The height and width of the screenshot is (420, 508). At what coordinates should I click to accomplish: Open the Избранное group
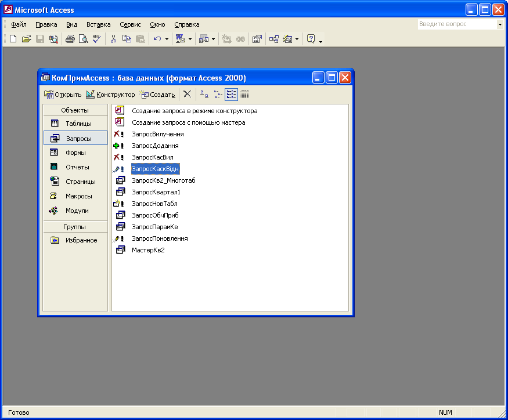75,240
